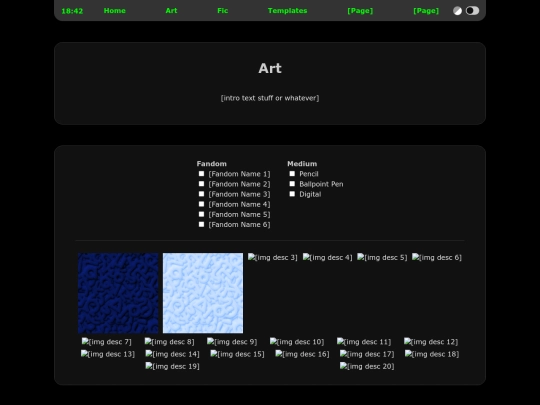Viewport: 540px width, 405px height.
Task: Go to the Art nav link
Action: (x=171, y=11)
